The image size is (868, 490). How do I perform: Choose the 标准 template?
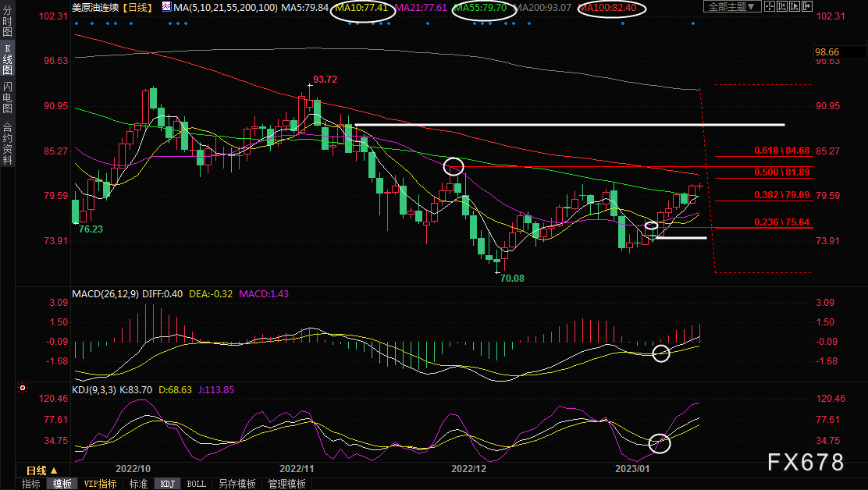click(x=138, y=484)
